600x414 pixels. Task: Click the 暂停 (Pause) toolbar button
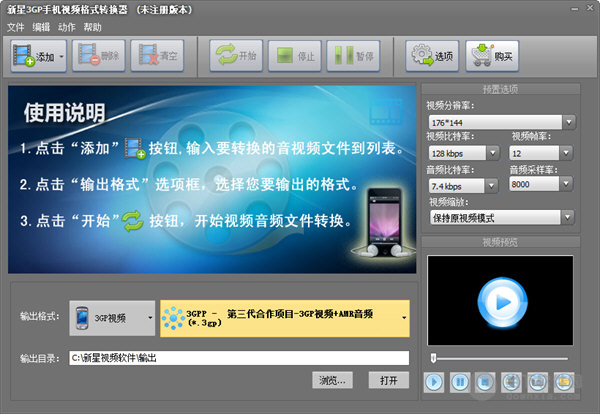tap(353, 56)
